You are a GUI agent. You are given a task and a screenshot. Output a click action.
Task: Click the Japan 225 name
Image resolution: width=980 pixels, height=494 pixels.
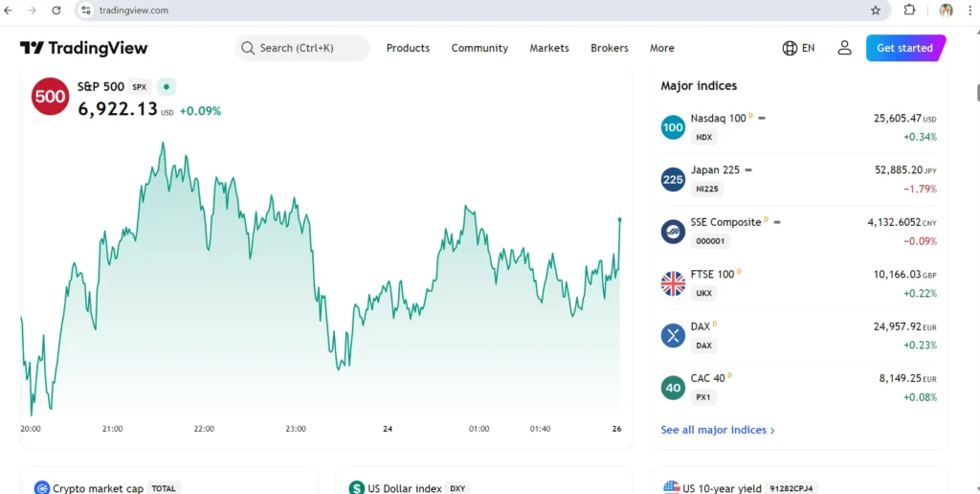click(x=715, y=170)
